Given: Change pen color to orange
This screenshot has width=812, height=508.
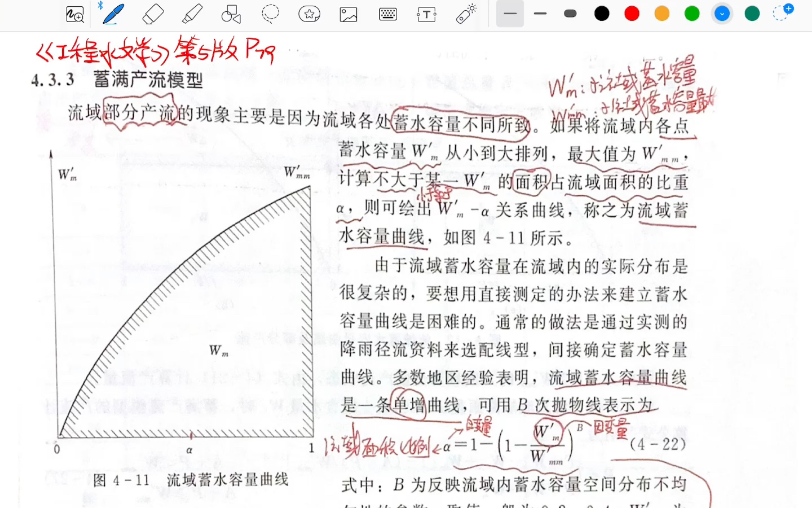Looking at the screenshot, I should [x=662, y=13].
